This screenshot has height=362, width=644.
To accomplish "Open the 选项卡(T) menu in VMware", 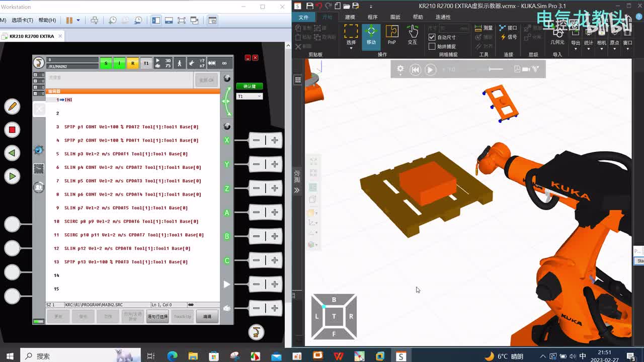I will (x=22, y=20).
